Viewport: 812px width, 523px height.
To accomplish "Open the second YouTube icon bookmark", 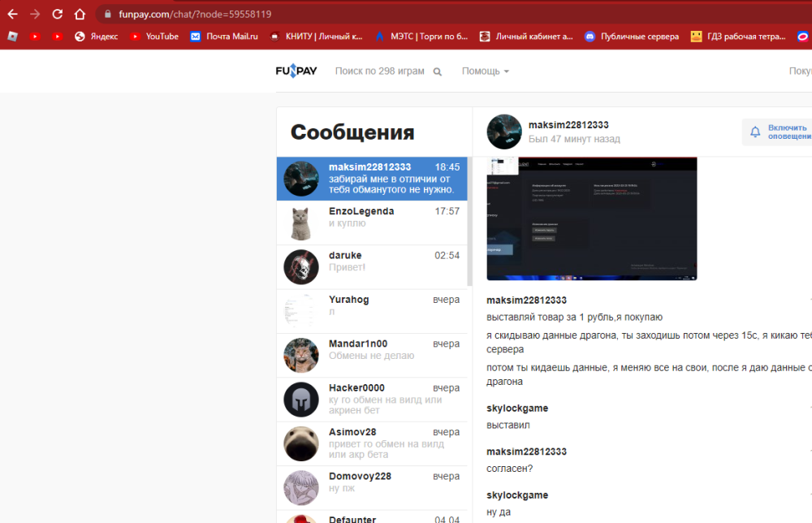I will 57,37.
